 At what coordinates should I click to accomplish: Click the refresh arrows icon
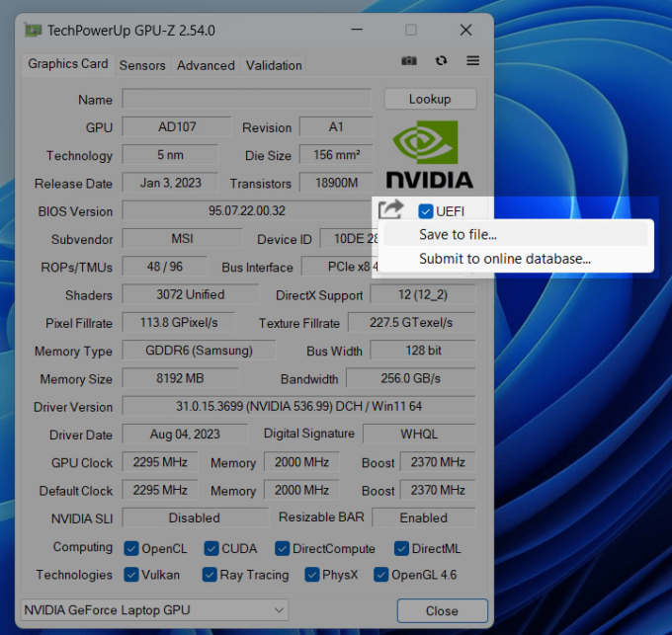point(441,61)
